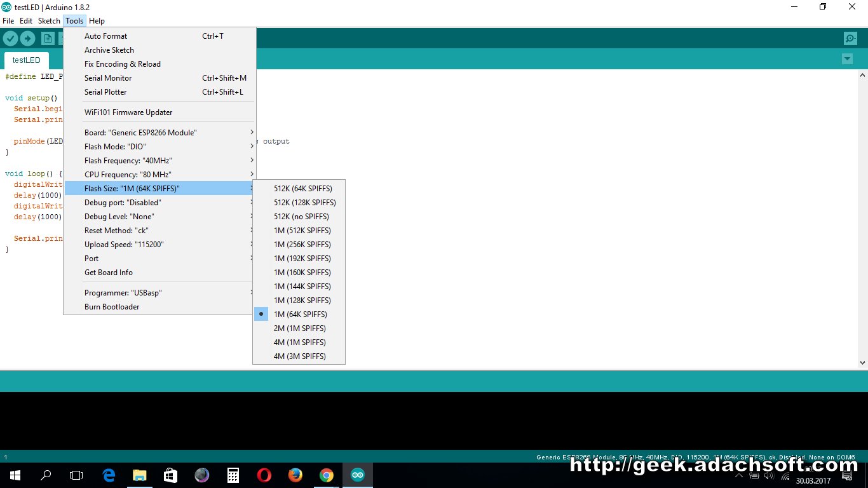Open File Explorer from the taskbar
The width and height of the screenshot is (868, 488).
[140, 475]
